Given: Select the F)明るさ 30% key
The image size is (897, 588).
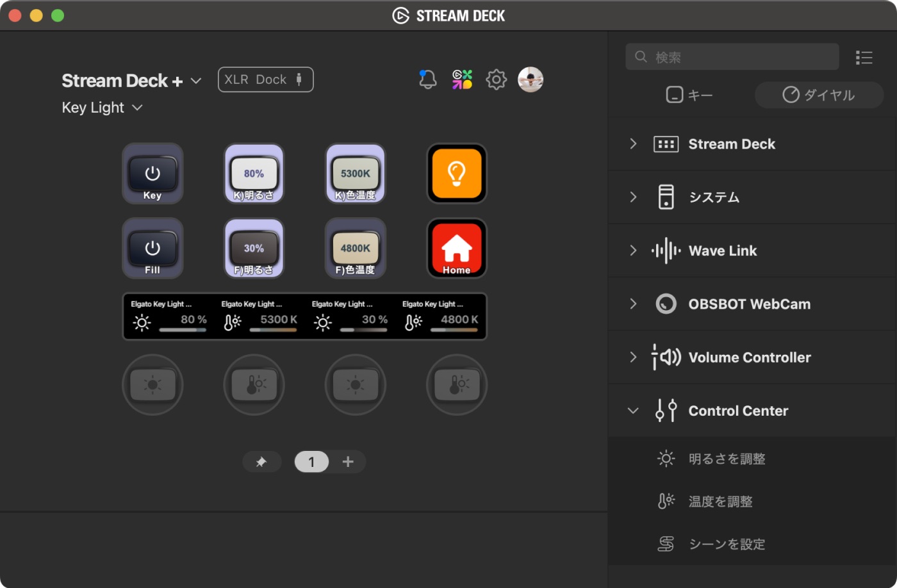Looking at the screenshot, I should tap(254, 248).
